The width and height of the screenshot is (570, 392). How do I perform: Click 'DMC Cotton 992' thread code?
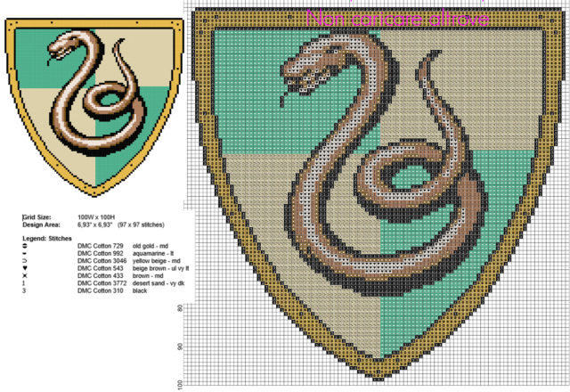click(101, 253)
